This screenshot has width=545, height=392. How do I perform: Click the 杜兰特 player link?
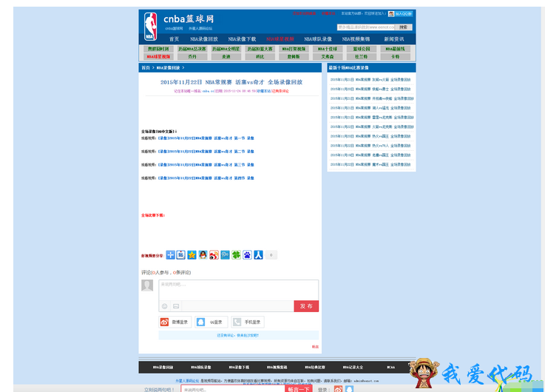pos(362,57)
